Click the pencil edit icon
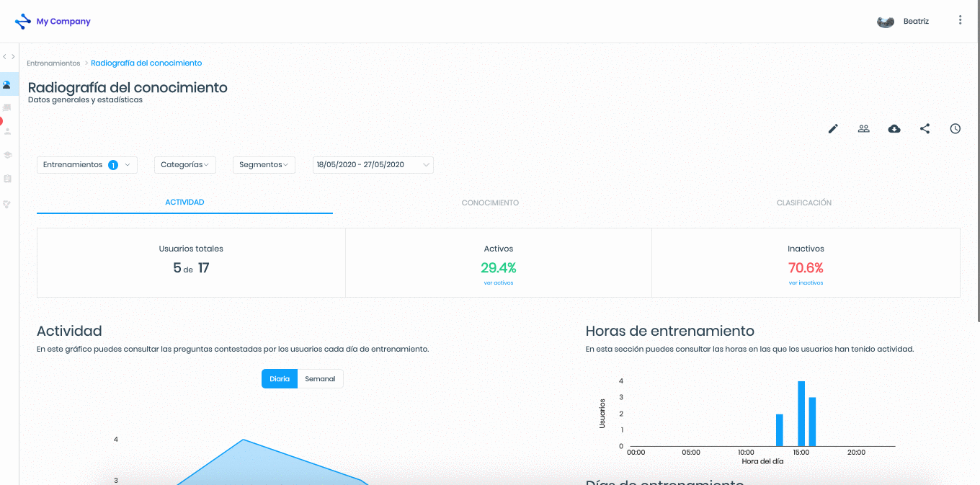This screenshot has height=485, width=980. [x=833, y=129]
